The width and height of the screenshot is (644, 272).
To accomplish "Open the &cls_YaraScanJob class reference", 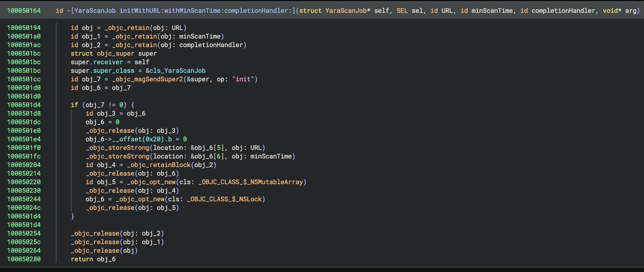I will point(175,71).
